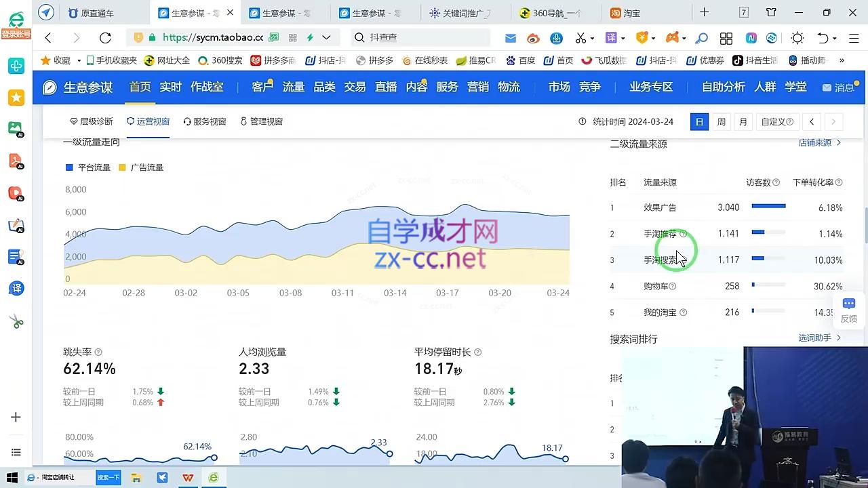
Task: Open the mail icon in browser toolbar
Action: [x=511, y=38]
